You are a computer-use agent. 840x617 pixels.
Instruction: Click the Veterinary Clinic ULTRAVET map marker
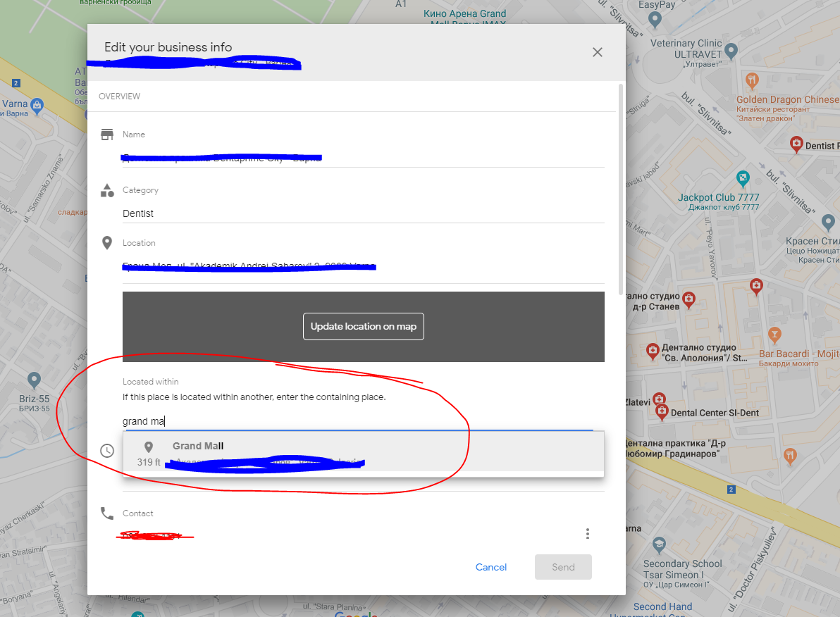(x=730, y=51)
